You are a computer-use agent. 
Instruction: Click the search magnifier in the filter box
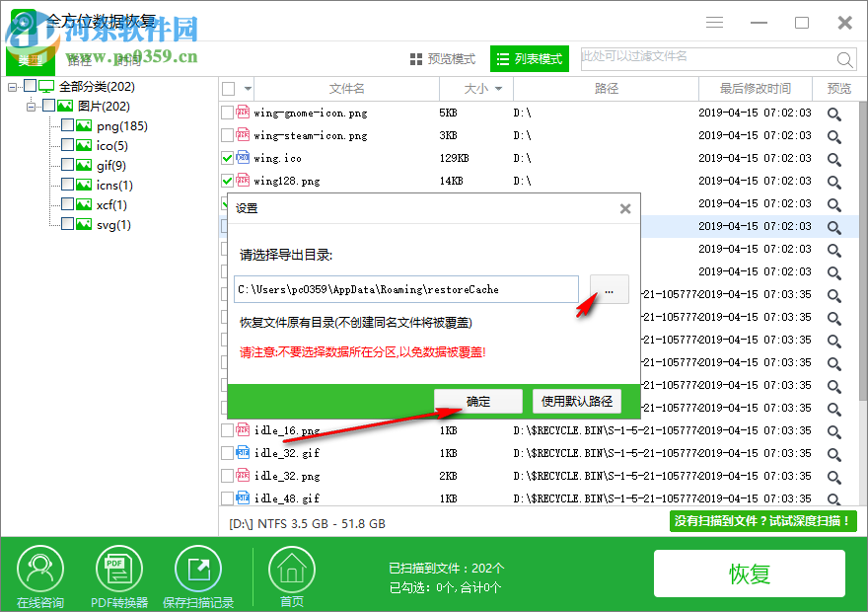tap(845, 59)
